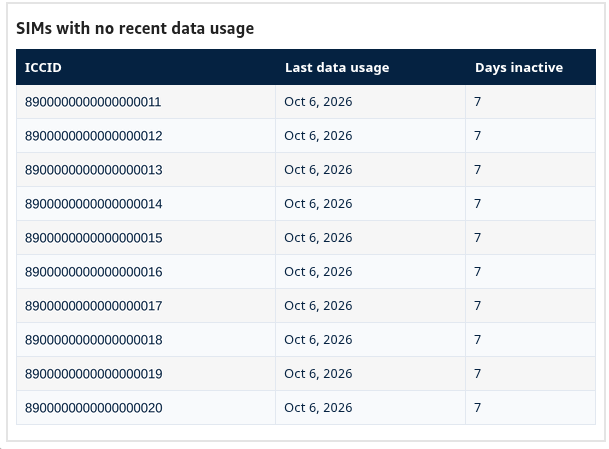The width and height of the screenshot is (609, 449).
Task: Click days inactive value for ICCID ending 016
Action: pos(478,272)
